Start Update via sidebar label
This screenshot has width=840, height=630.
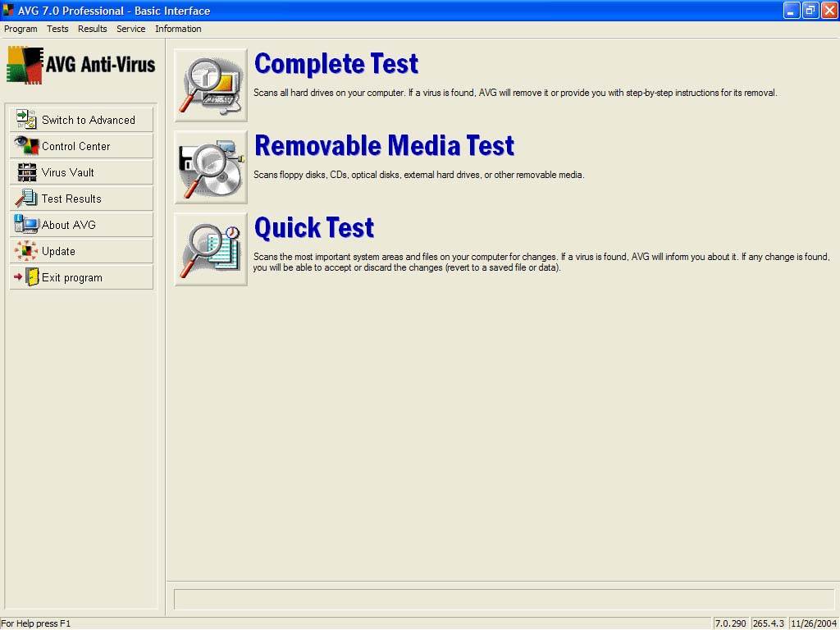coord(58,252)
